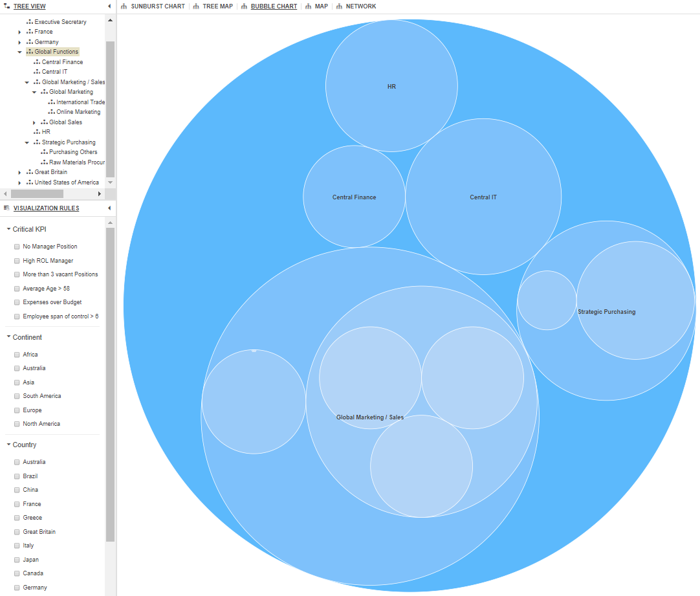Image resolution: width=700 pixels, height=596 pixels.
Task: Click the Network view icon
Action: pos(339,6)
